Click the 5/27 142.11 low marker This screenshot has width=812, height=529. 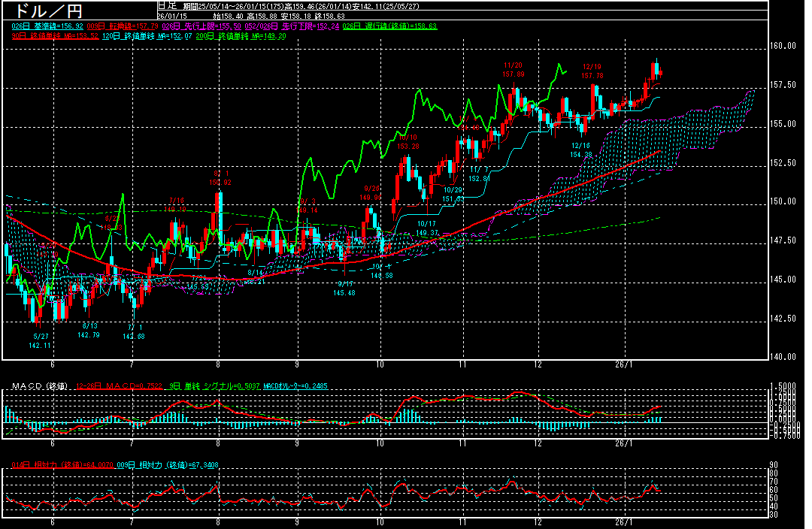(x=39, y=341)
